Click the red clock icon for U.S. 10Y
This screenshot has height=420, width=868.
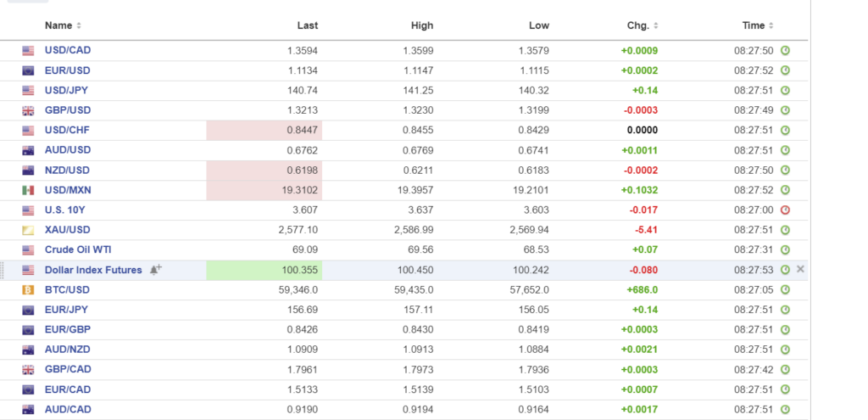point(785,210)
